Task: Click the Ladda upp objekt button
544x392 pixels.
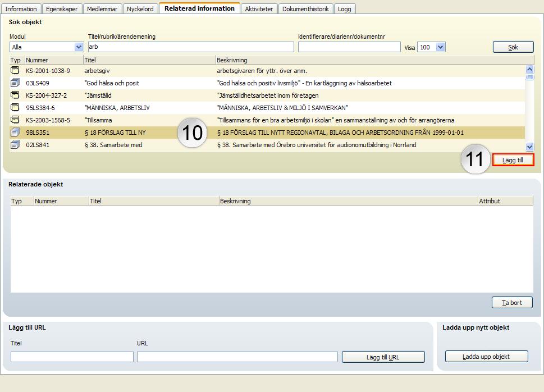Action: click(486, 357)
